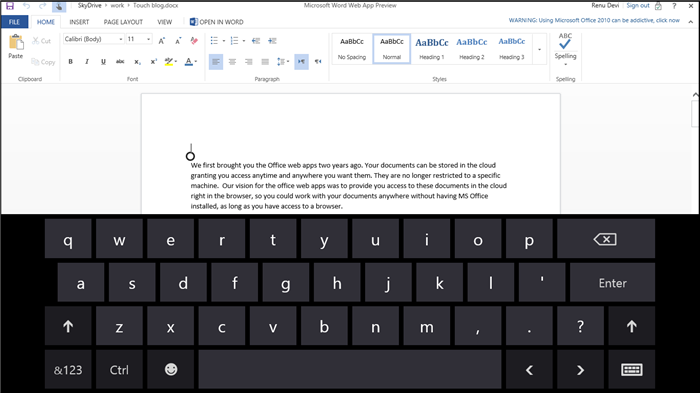Open the PAGE LAYOUT tab
The height and width of the screenshot is (393, 700).
point(123,22)
